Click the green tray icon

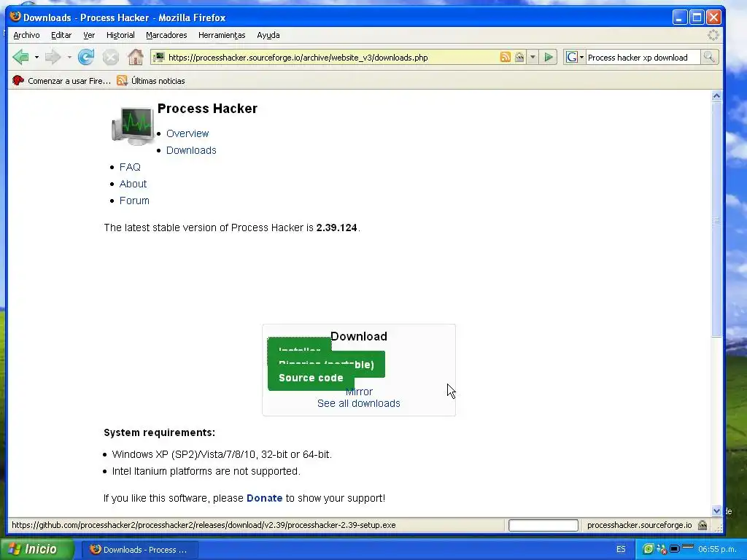[x=648, y=549]
